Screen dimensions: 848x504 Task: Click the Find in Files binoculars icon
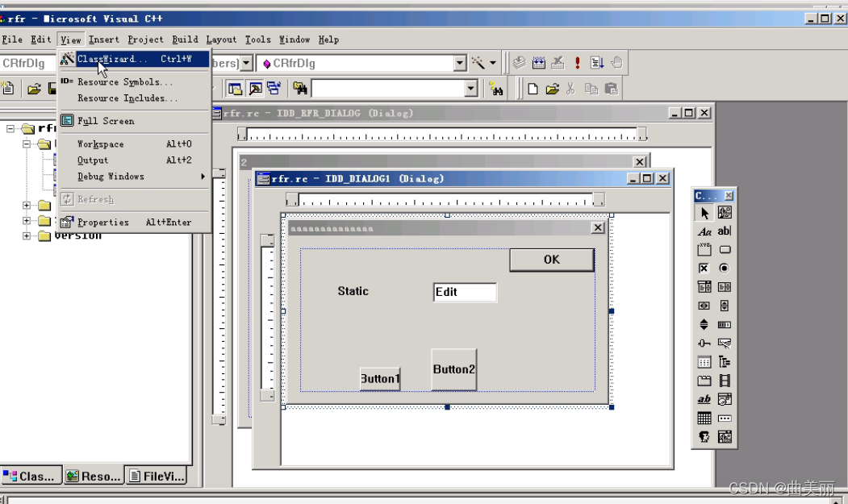pyautogui.click(x=300, y=88)
